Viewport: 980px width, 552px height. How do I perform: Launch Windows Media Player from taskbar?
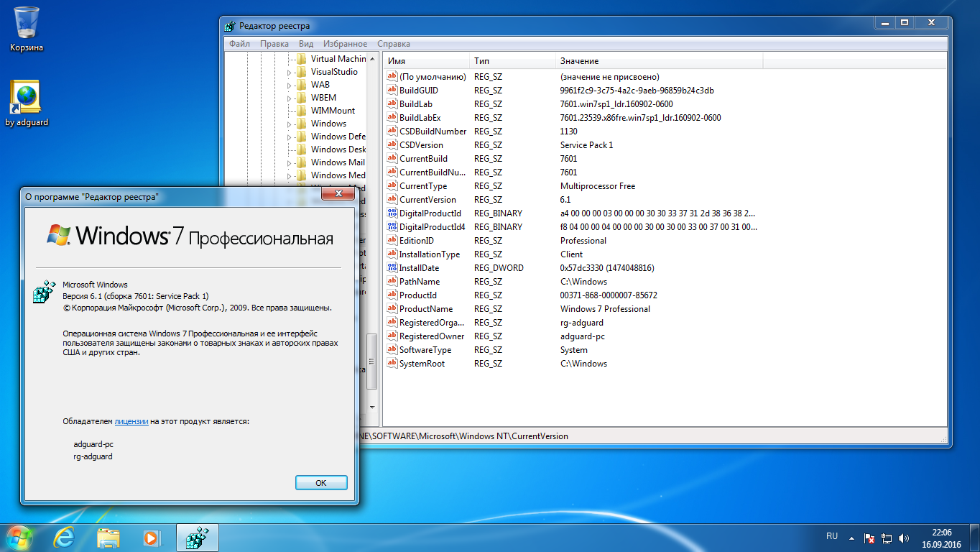coord(151,538)
